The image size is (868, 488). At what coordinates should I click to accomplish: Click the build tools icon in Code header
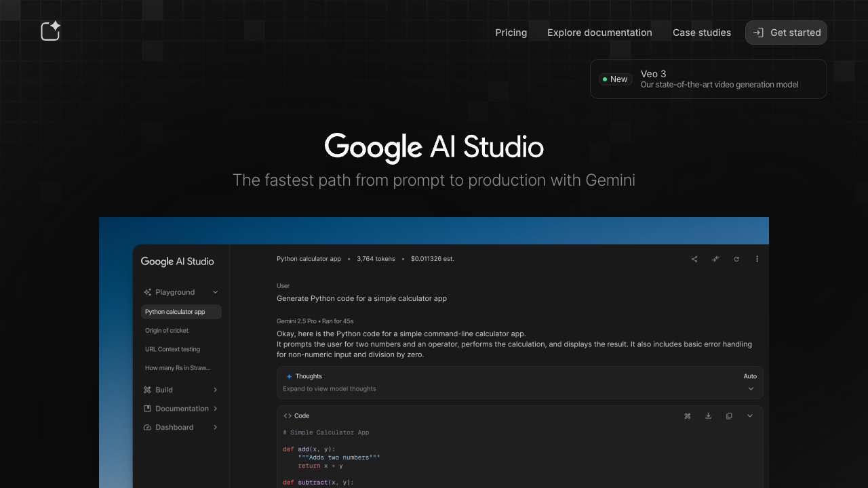pyautogui.click(x=688, y=416)
